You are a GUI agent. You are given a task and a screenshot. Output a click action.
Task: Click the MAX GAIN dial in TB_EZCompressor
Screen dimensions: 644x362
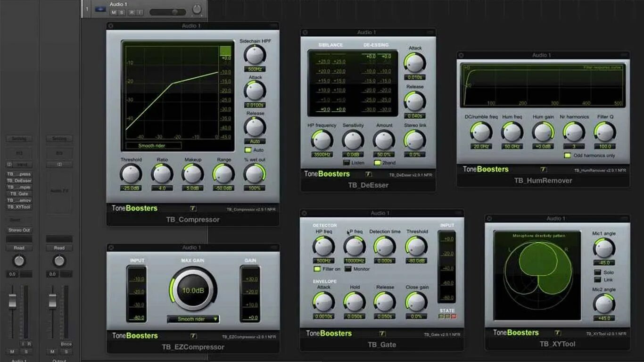click(193, 289)
